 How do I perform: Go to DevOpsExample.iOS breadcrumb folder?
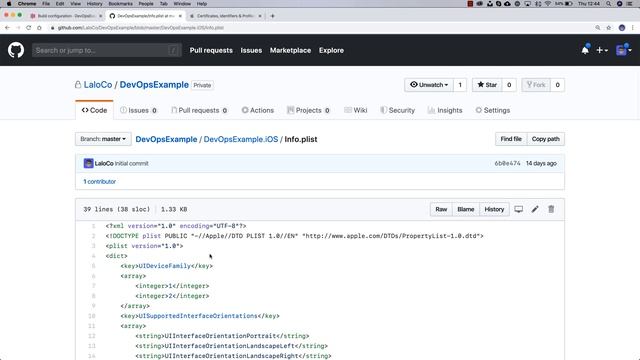(241, 139)
